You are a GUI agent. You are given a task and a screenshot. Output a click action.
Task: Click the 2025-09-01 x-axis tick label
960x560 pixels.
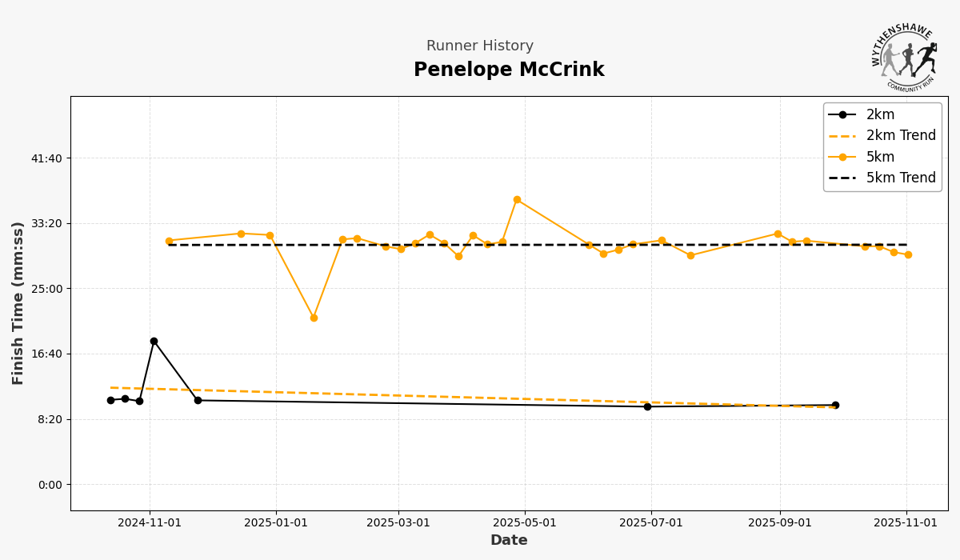tap(780, 523)
